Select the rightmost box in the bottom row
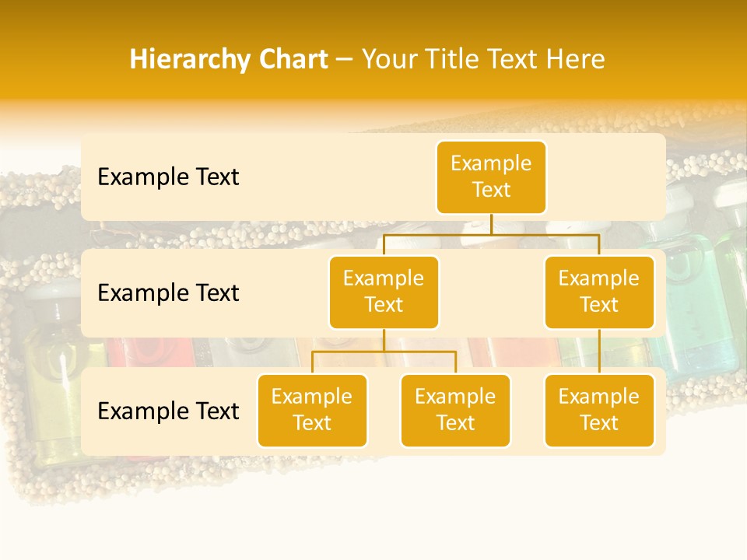The image size is (747, 560). (x=598, y=410)
